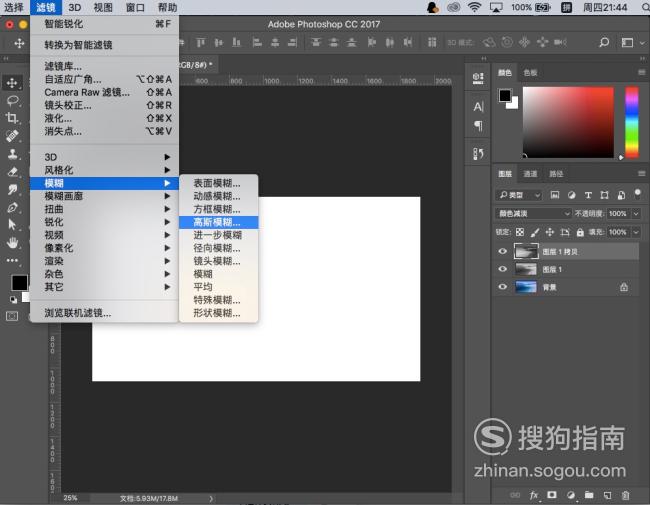Viewport: 650px width, 505px height.
Task: Select the Smudge tool
Action: coord(12,189)
